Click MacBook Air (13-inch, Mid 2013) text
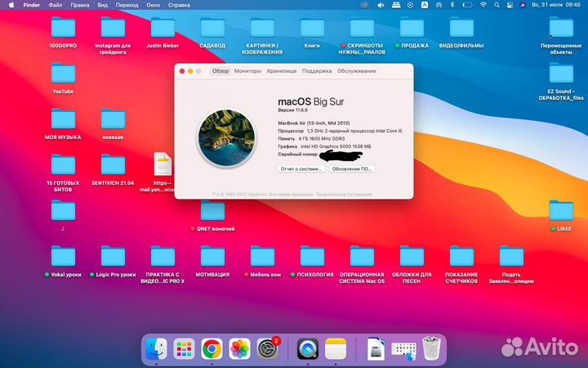 [x=314, y=123]
